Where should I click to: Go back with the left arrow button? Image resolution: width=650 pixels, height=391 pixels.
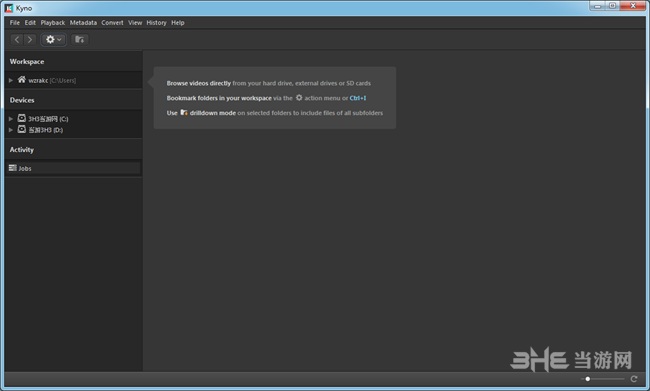(17, 39)
